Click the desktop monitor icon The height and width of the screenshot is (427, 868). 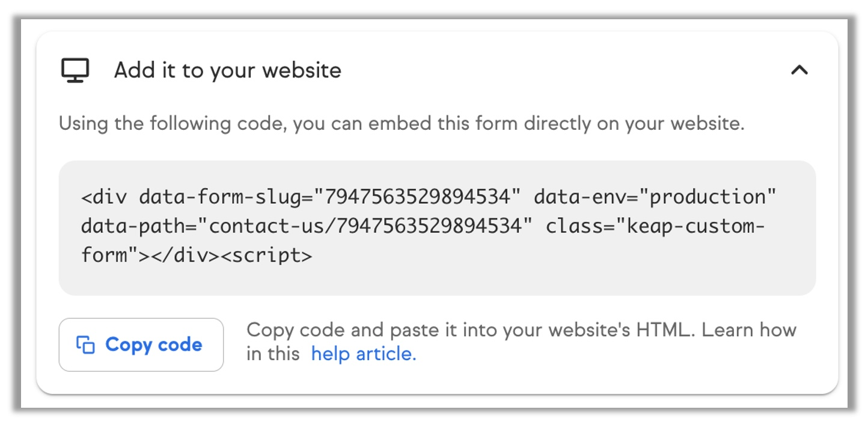pos(75,70)
